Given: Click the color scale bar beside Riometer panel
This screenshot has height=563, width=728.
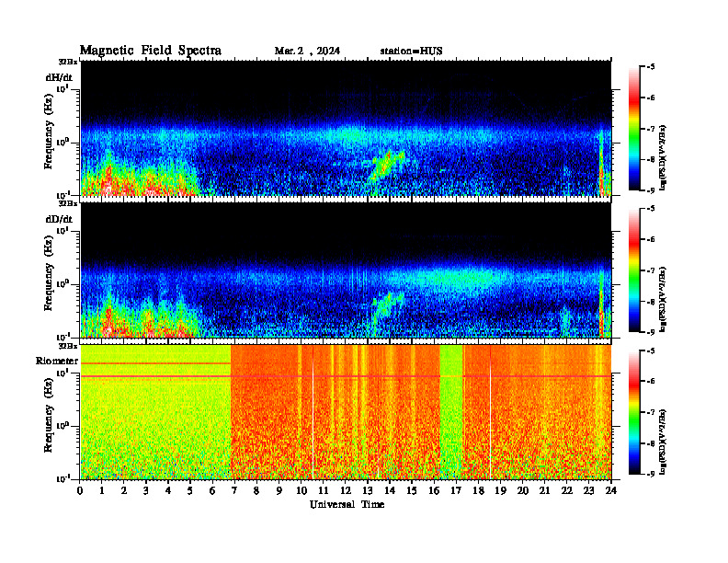Looking at the screenshot, I should tap(634, 412).
